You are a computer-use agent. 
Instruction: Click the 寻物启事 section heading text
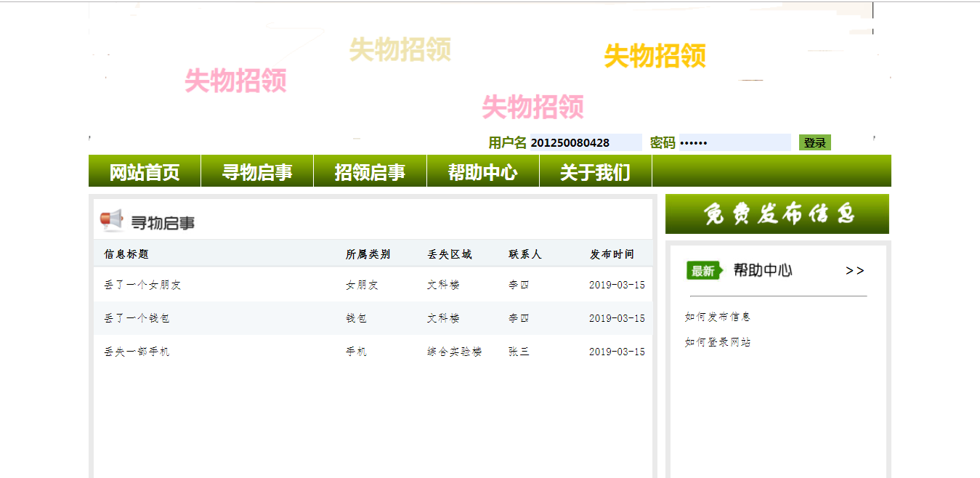(163, 222)
